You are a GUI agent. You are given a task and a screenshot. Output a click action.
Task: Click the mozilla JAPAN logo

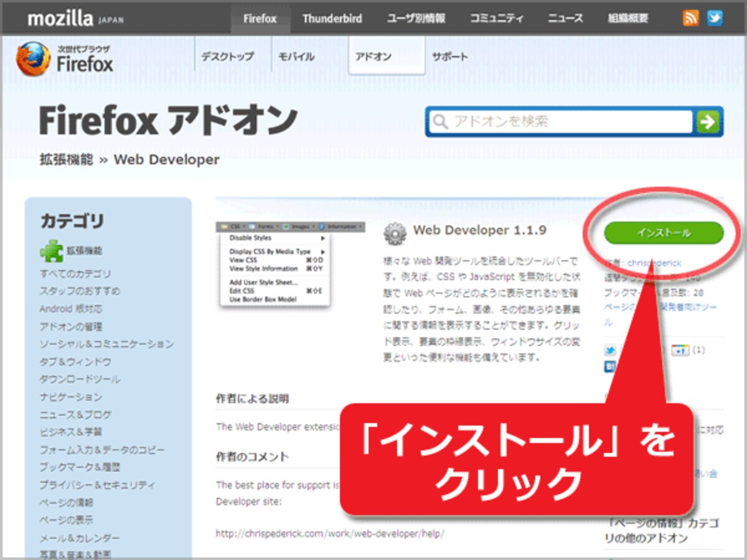(75, 19)
